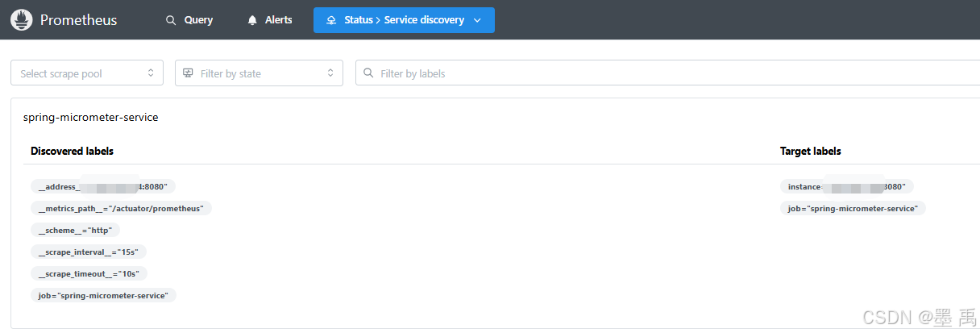Focus the Filter by labels field
Image resolution: width=980 pixels, height=333 pixels.
pyautogui.click(x=667, y=73)
